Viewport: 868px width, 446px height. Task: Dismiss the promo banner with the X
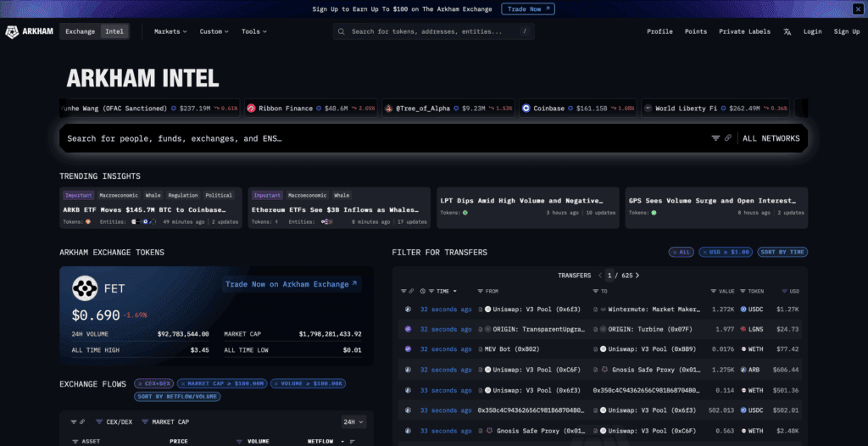(857, 8)
